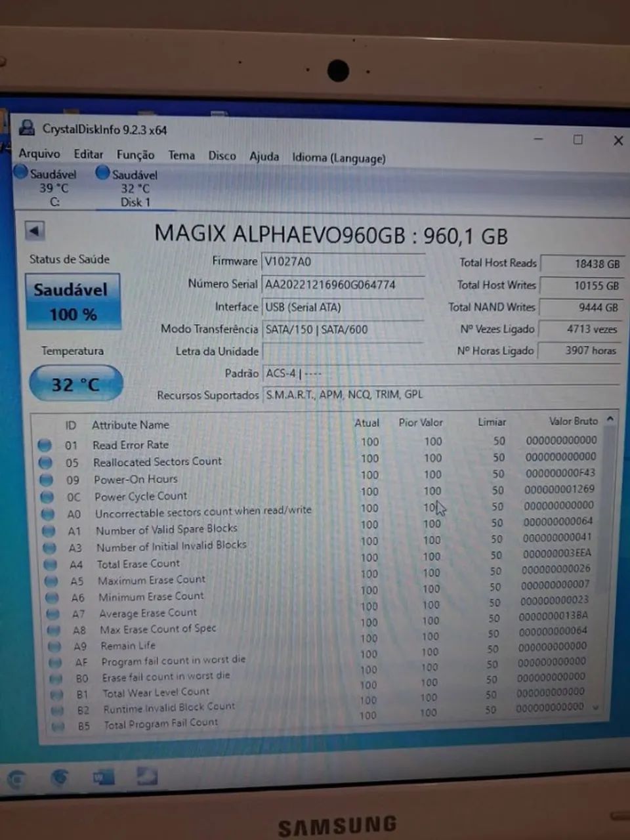Click the Saudável 100 % health status button
This screenshot has width=630, height=840.
click(x=73, y=301)
